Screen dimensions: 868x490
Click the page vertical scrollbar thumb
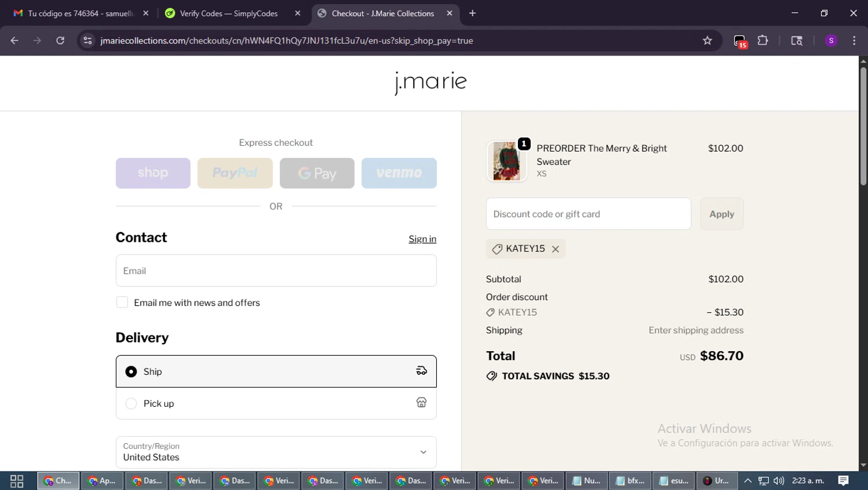(x=863, y=126)
